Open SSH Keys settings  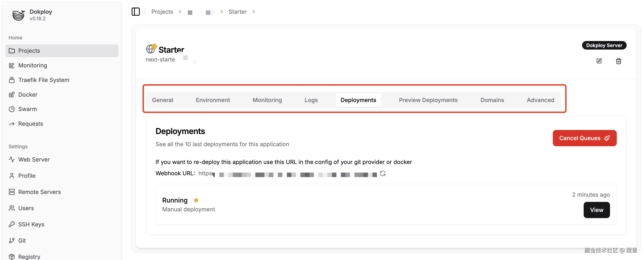(x=31, y=224)
